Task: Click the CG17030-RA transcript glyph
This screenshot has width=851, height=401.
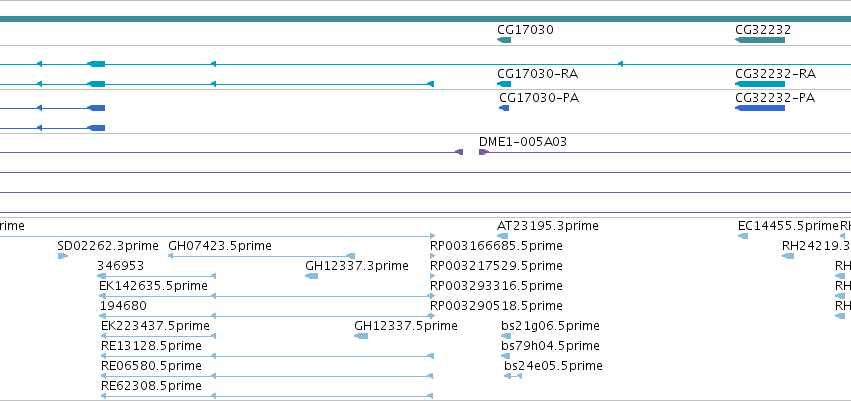Action: [504, 84]
